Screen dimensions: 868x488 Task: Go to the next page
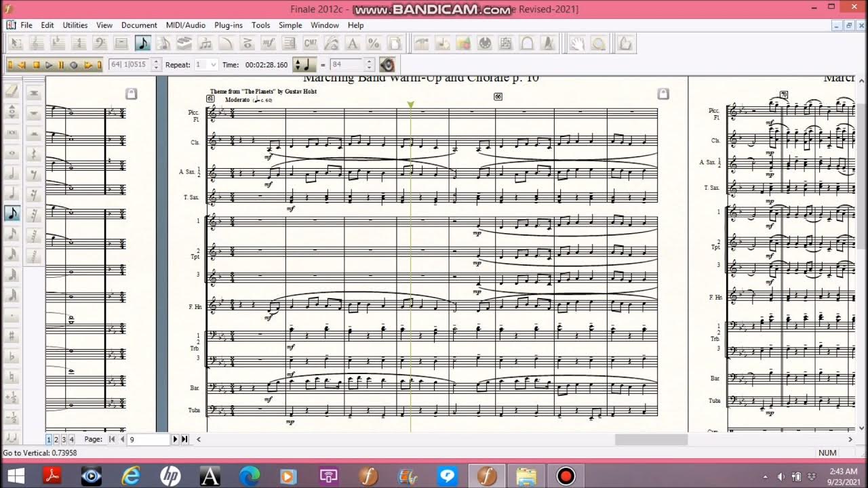pos(175,439)
